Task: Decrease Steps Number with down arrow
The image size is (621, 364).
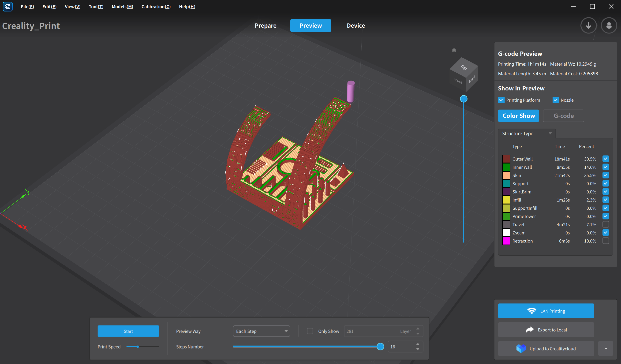Action: (x=418, y=349)
